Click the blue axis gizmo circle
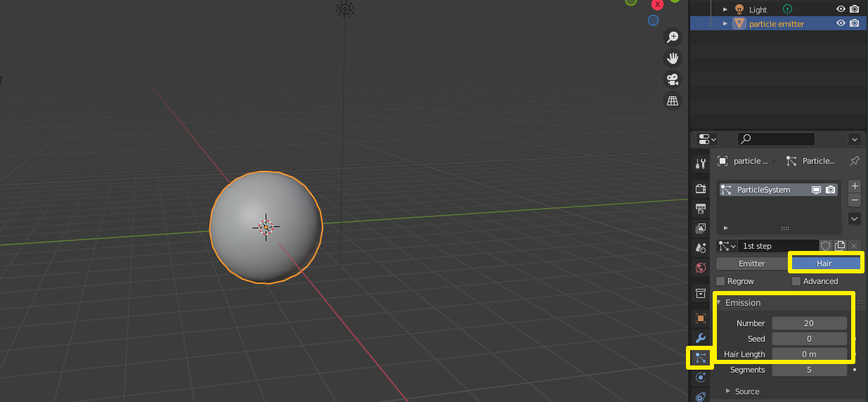Image resolution: width=868 pixels, height=402 pixels. click(x=653, y=20)
